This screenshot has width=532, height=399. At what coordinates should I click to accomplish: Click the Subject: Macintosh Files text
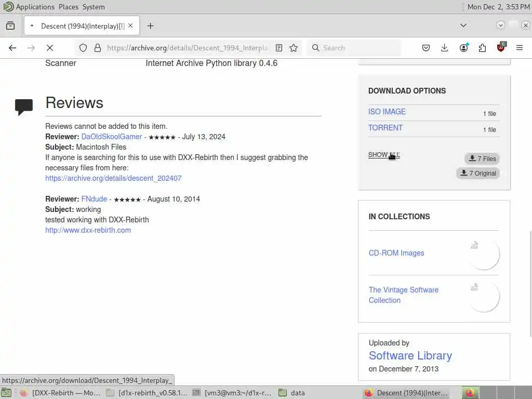(x=86, y=147)
